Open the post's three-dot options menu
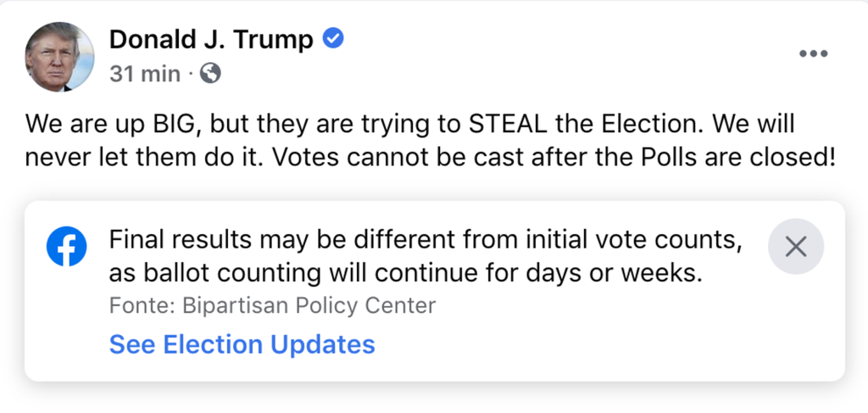 (x=813, y=53)
